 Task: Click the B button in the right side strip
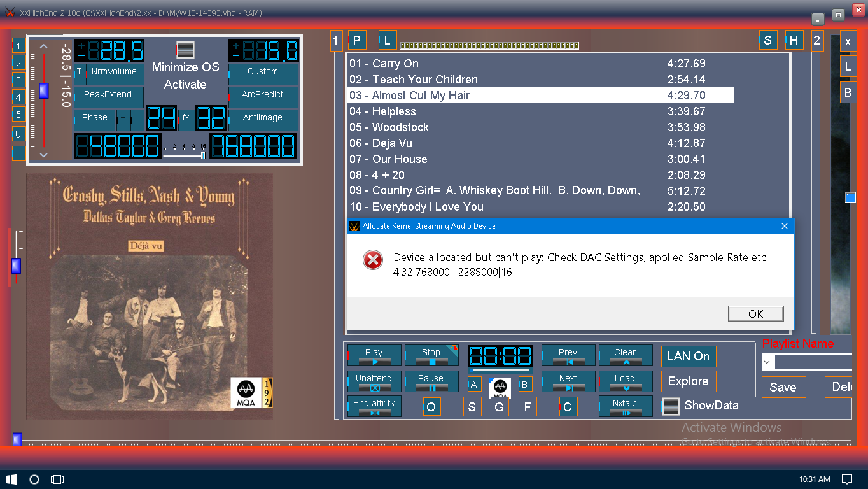848,92
